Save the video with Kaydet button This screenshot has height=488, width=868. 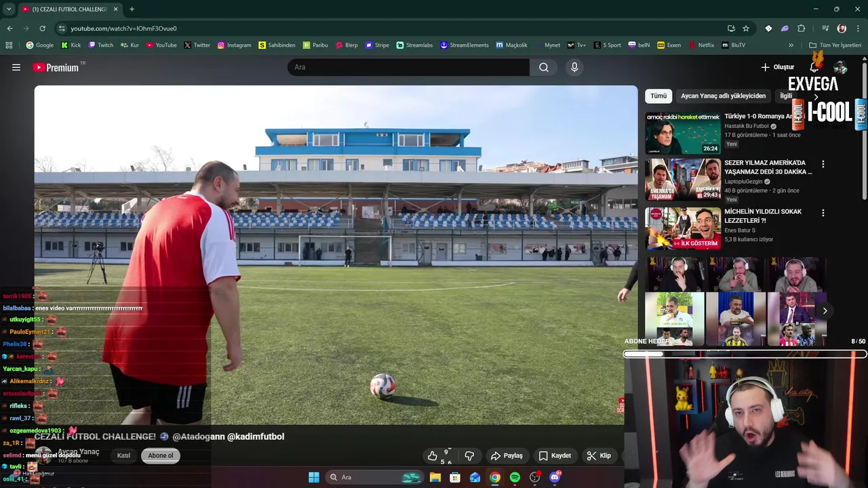(x=555, y=455)
